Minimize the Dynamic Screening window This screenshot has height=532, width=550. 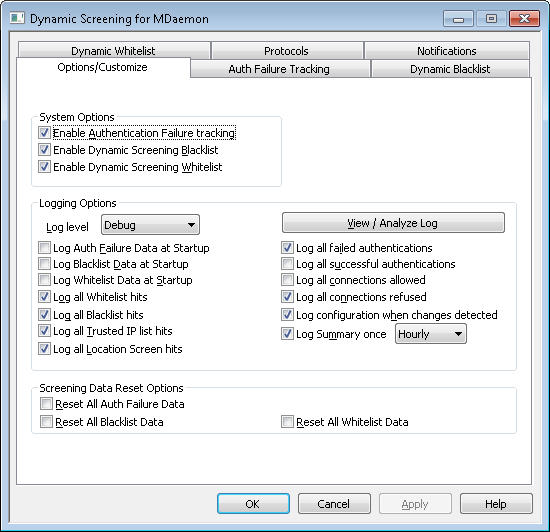coord(458,19)
